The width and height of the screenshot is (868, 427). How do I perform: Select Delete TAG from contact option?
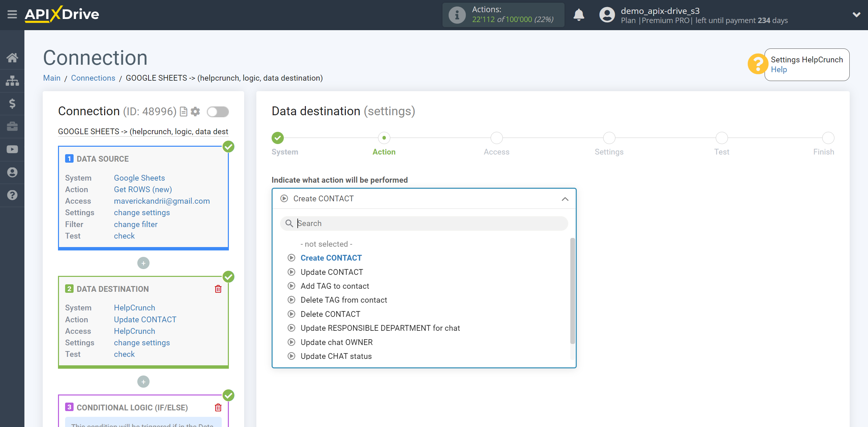pyautogui.click(x=344, y=300)
